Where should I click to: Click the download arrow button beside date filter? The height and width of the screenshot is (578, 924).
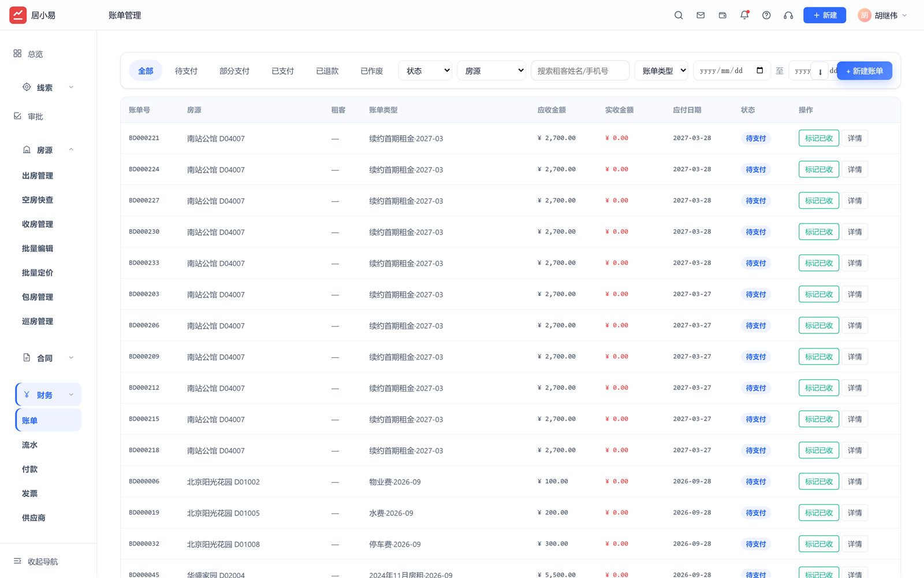(x=819, y=71)
